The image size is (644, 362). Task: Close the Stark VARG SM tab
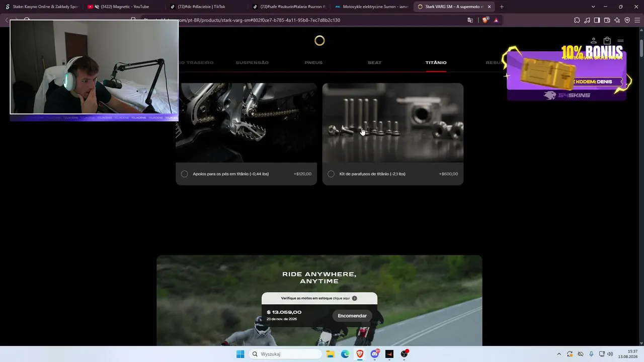[x=489, y=7]
